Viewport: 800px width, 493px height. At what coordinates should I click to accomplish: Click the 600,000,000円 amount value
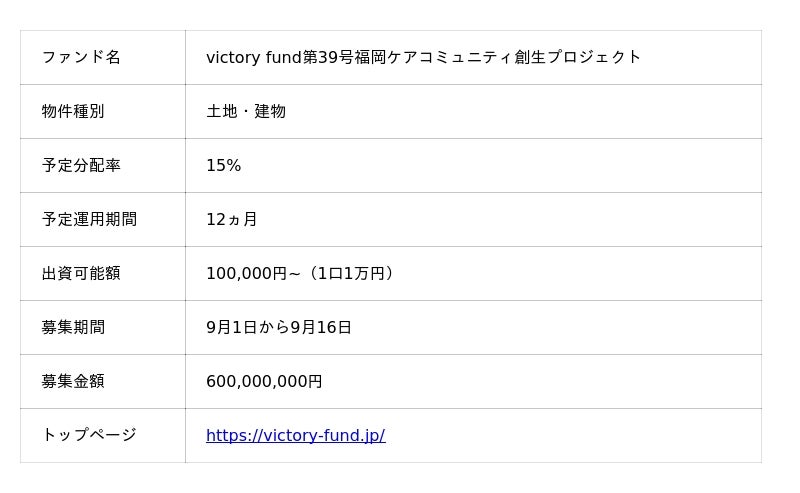coord(264,381)
